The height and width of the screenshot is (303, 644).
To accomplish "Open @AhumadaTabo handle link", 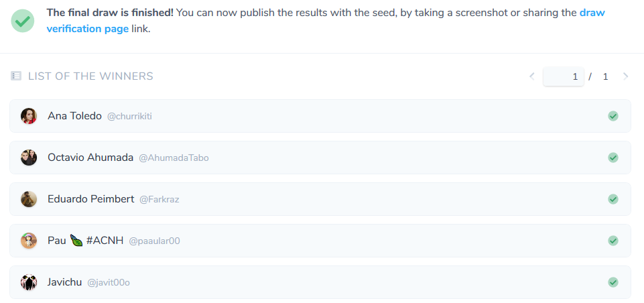I will point(174,158).
